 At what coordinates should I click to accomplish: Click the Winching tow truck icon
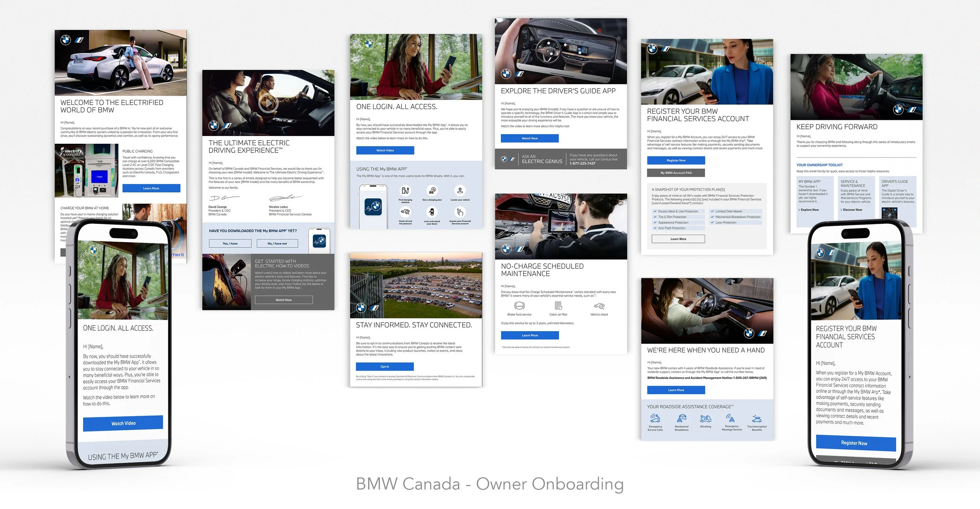[705, 419]
